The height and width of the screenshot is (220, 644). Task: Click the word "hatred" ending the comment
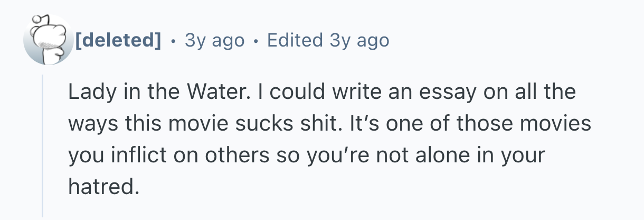click(100, 186)
